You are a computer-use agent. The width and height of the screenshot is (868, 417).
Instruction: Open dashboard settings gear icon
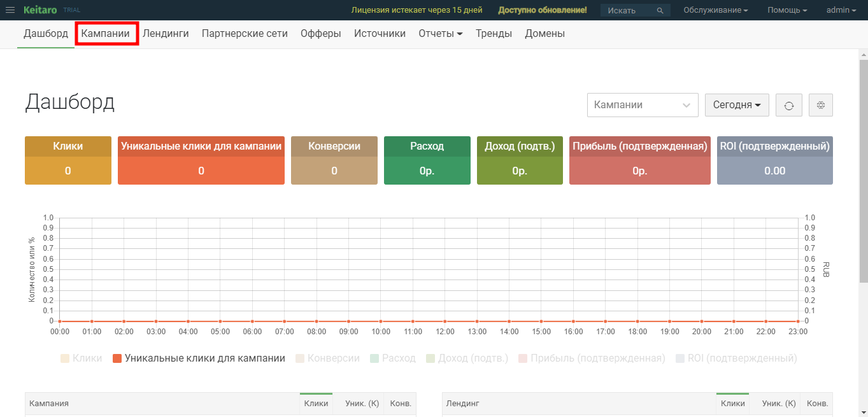(x=820, y=105)
